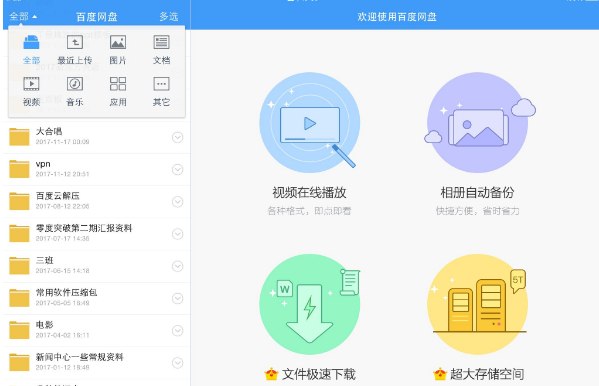Expand options for 三班 folder
The height and width of the screenshot is (386, 599).
[x=178, y=266]
